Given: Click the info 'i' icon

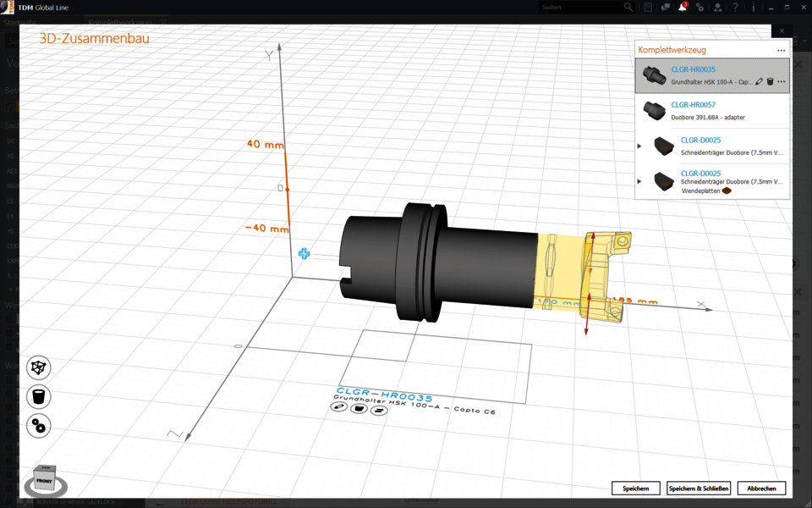Looking at the screenshot, I should (753, 8).
